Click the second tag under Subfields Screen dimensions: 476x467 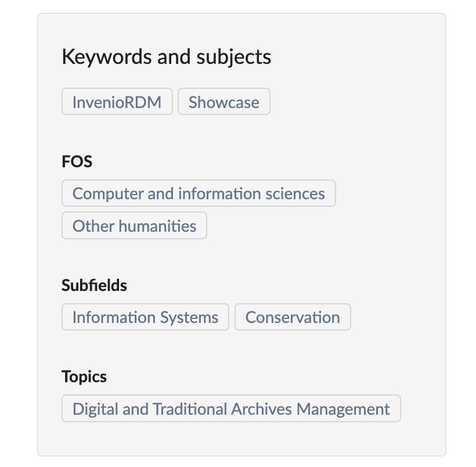click(293, 317)
